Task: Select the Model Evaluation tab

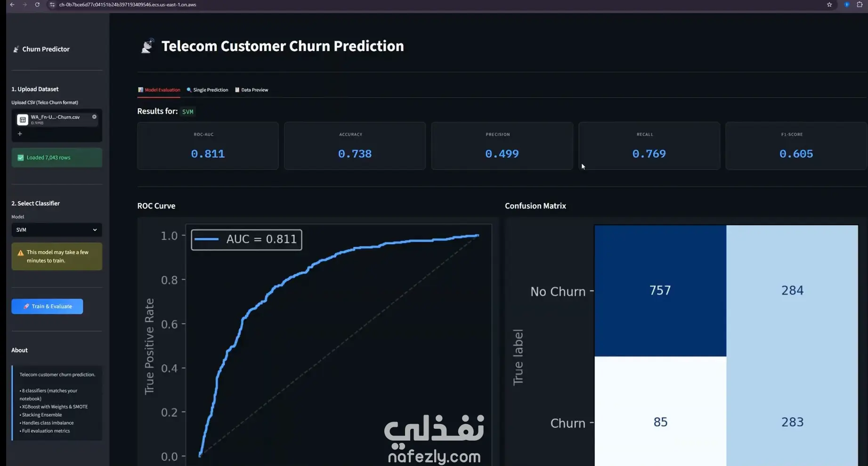Action: click(x=159, y=90)
